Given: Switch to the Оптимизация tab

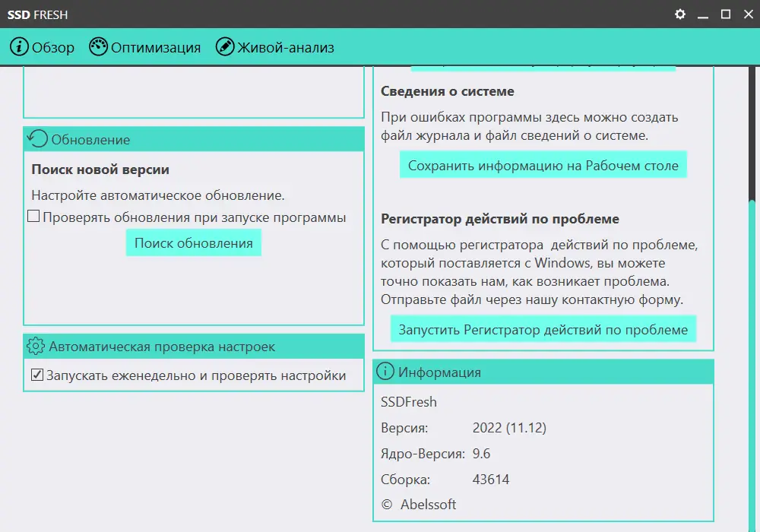Looking at the screenshot, I should (x=145, y=47).
